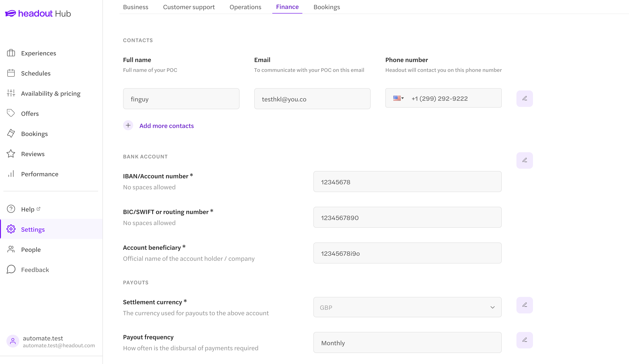Edit the Payout frequency field
The height and width of the screenshot is (364, 629).
pyautogui.click(x=525, y=340)
